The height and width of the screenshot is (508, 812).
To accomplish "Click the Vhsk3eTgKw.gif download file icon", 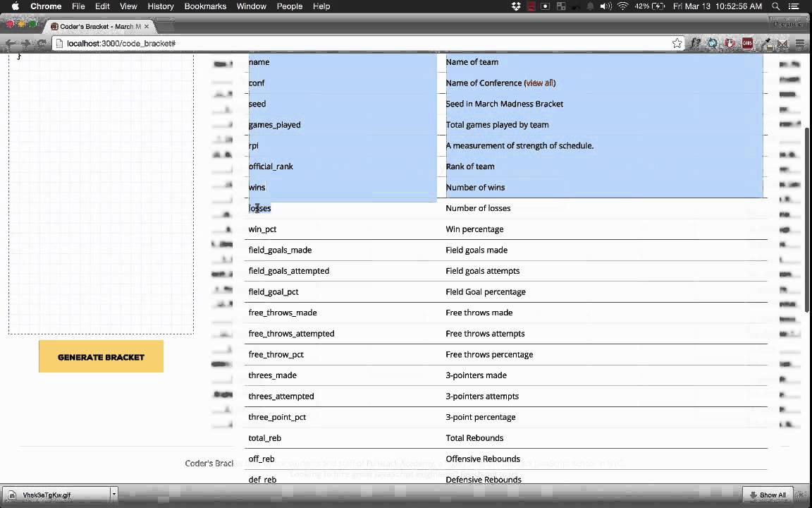I will (x=13, y=495).
